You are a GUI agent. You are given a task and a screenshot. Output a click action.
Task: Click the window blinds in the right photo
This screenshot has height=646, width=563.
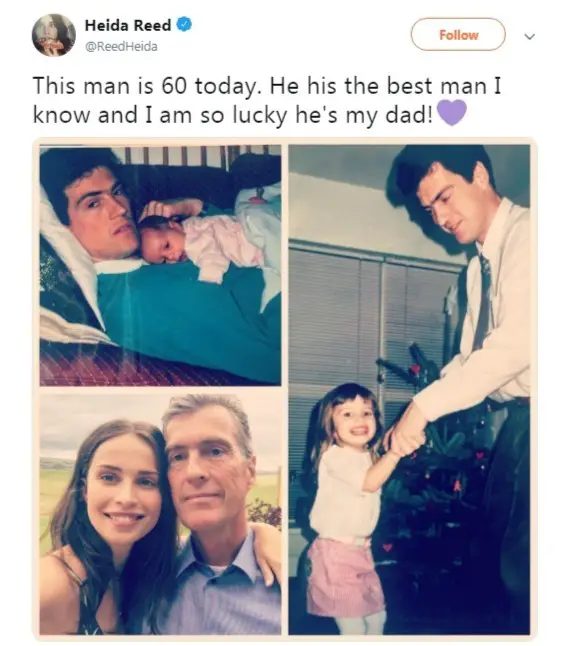click(369, 321)
